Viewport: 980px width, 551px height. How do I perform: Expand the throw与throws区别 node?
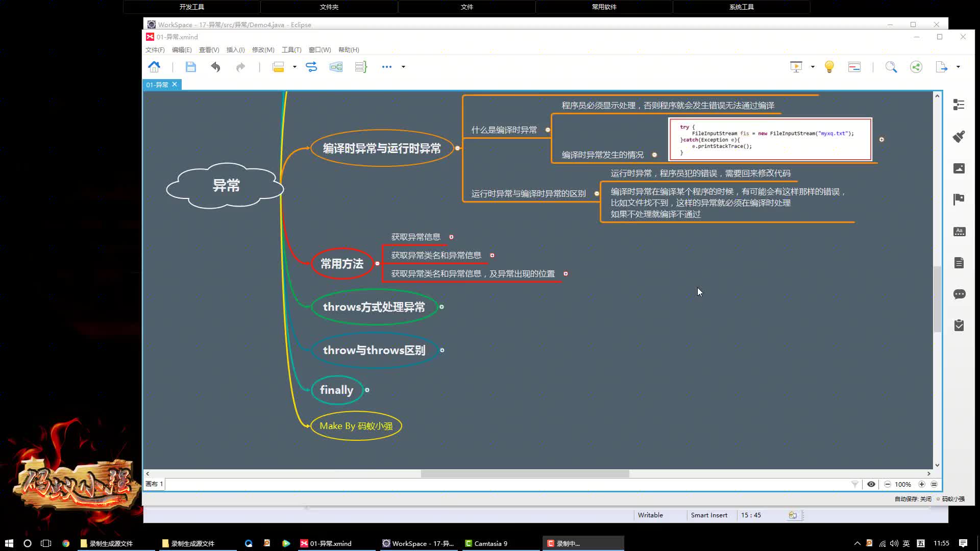442,350
